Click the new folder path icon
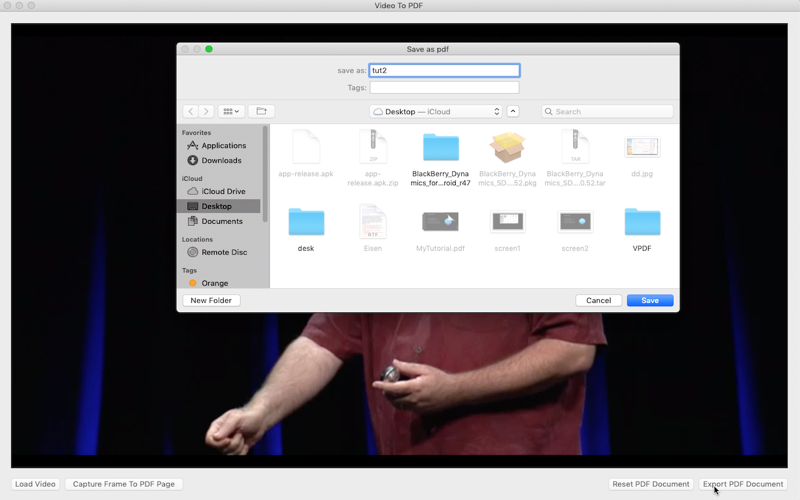The width and height of the screenshot is (800, 500). point(261,111)
